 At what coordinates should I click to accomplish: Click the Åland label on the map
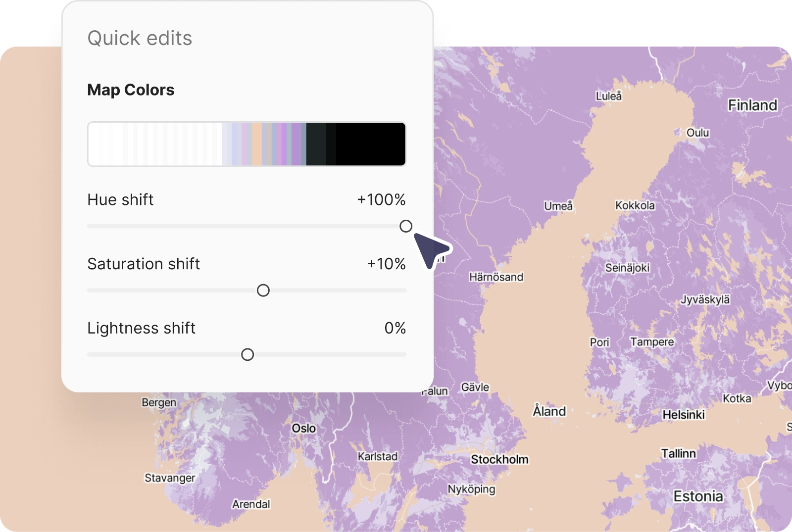click(548, 411)
